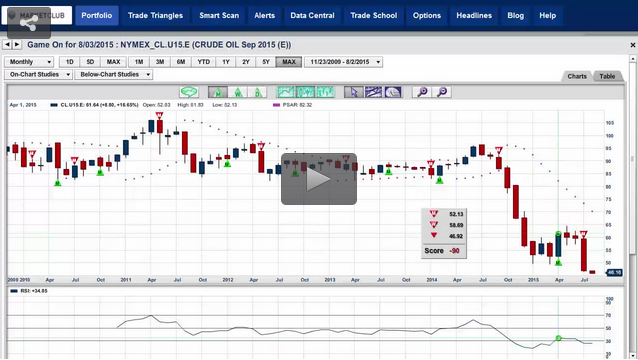The height and width of the screenshot is (360, 638).
Task: Select the OHLC bar chart icon
Action: click(325, 92)
